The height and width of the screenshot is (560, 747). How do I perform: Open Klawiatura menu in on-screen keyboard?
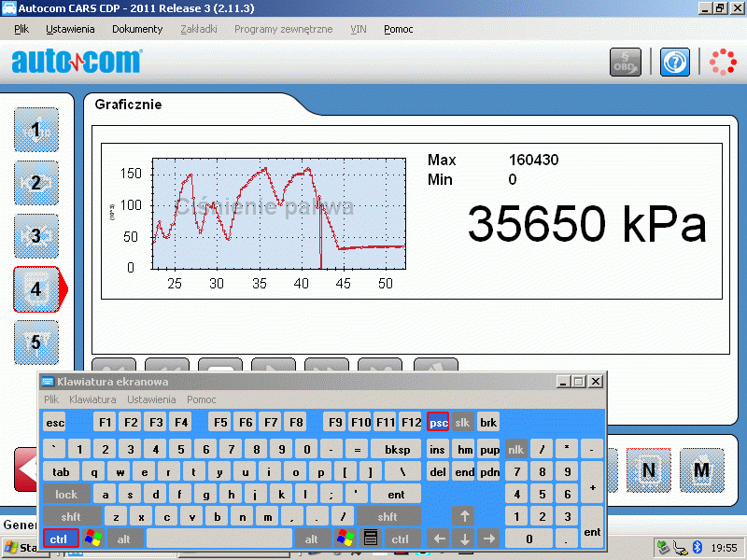[x=92, y=399]
